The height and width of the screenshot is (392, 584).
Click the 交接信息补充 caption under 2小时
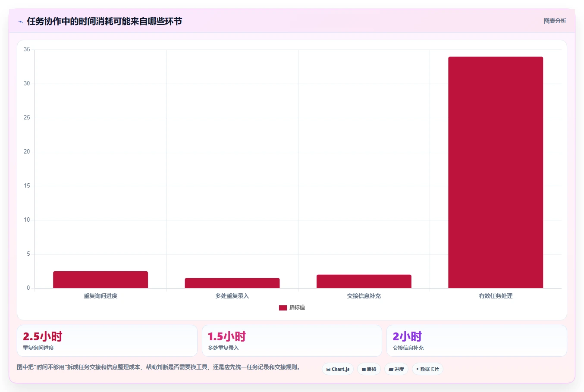[x=408, y=348]
